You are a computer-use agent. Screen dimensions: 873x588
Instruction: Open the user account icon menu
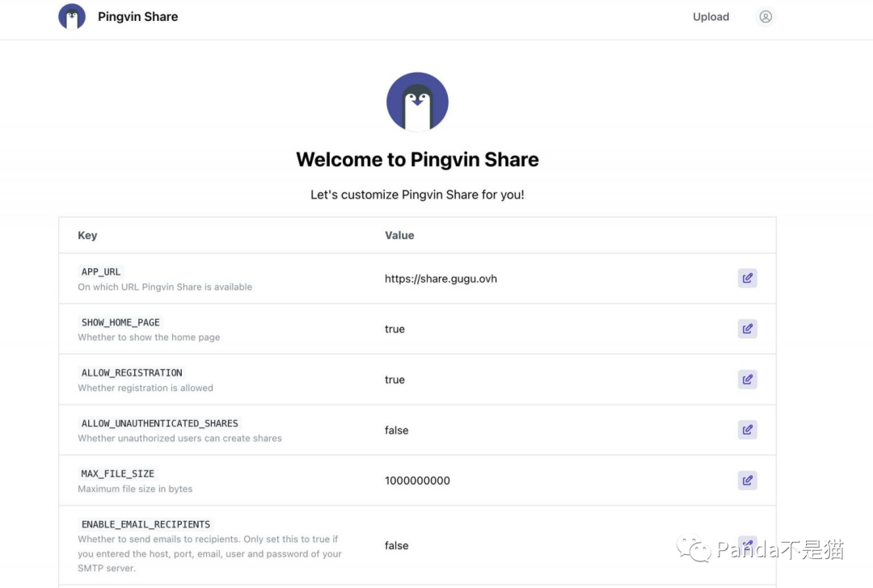pos(765,17)
